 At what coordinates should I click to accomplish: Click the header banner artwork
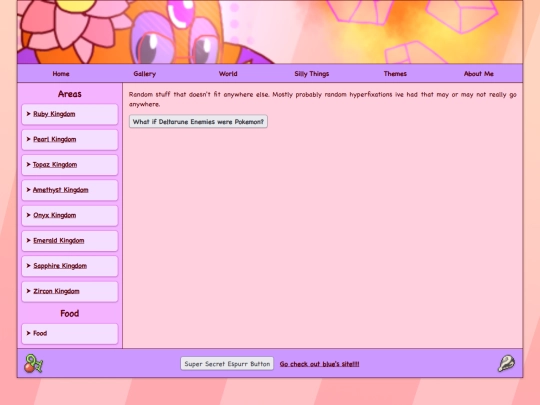pos(270,32)
